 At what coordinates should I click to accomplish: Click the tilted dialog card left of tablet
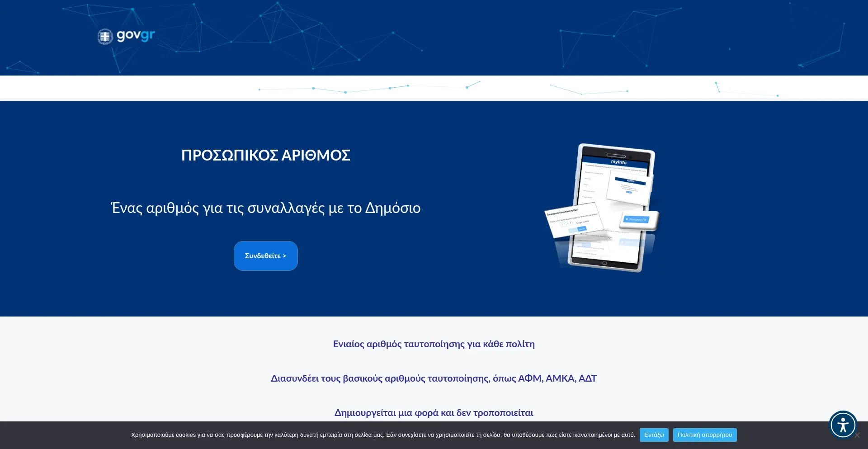pos(573,220)
